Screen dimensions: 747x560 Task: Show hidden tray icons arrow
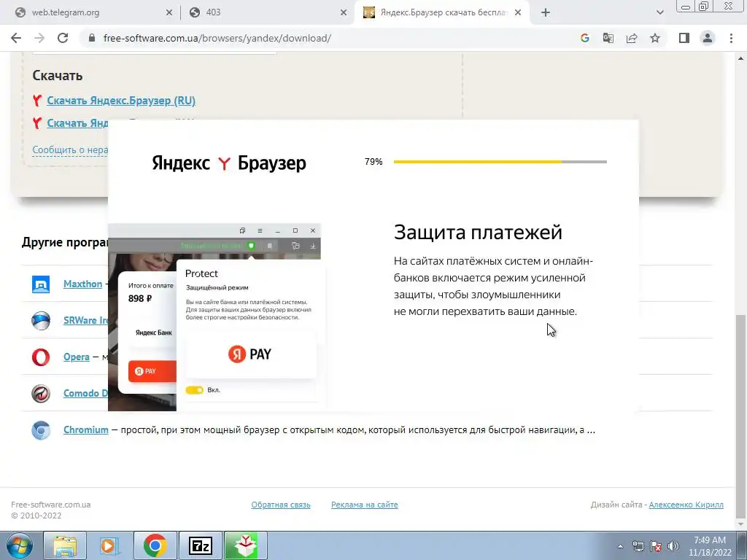(x=620, y=546)
